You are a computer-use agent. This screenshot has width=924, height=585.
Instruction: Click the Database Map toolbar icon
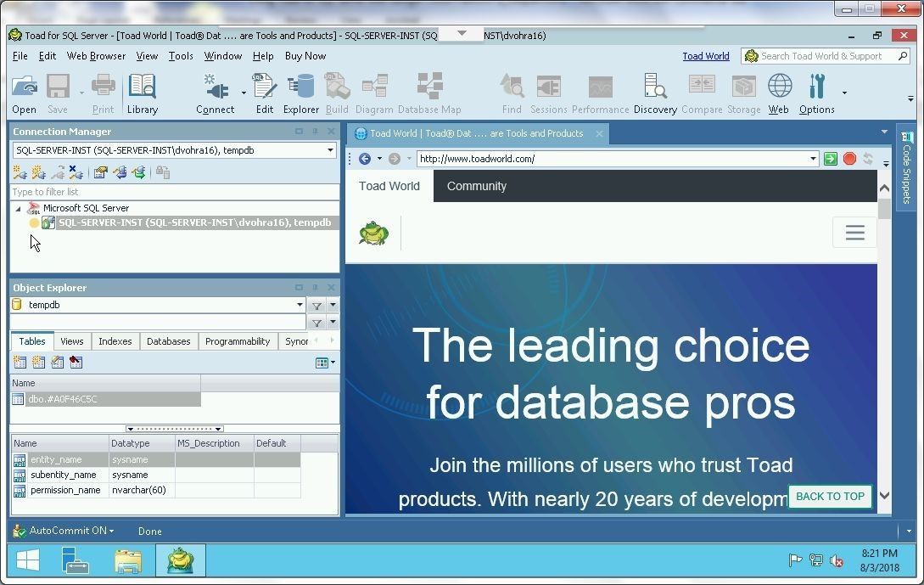(429, 87)
